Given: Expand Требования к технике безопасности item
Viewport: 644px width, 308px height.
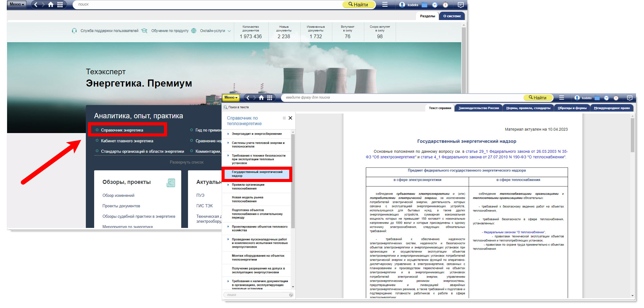Looking at the screenshot, I should tap(228, 156).
